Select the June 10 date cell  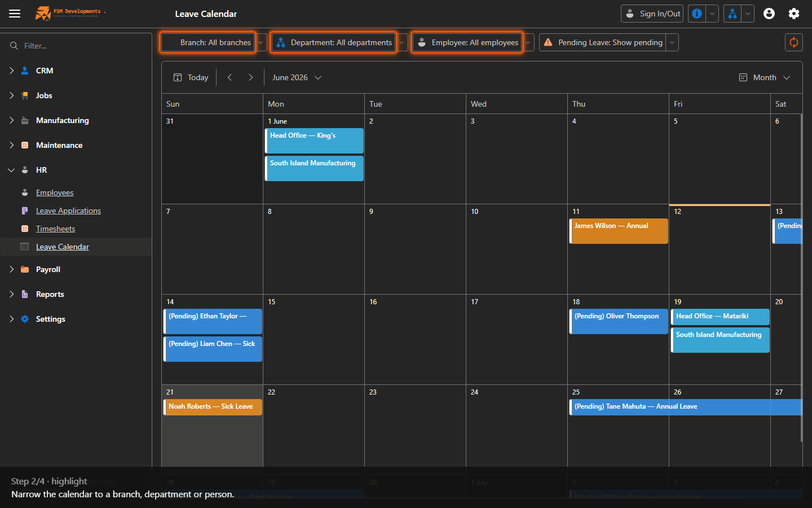point(517,249)
